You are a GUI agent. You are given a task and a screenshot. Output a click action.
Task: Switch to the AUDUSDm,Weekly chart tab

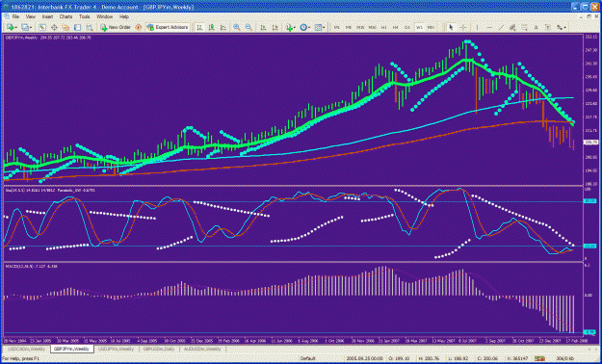(201, 349)
